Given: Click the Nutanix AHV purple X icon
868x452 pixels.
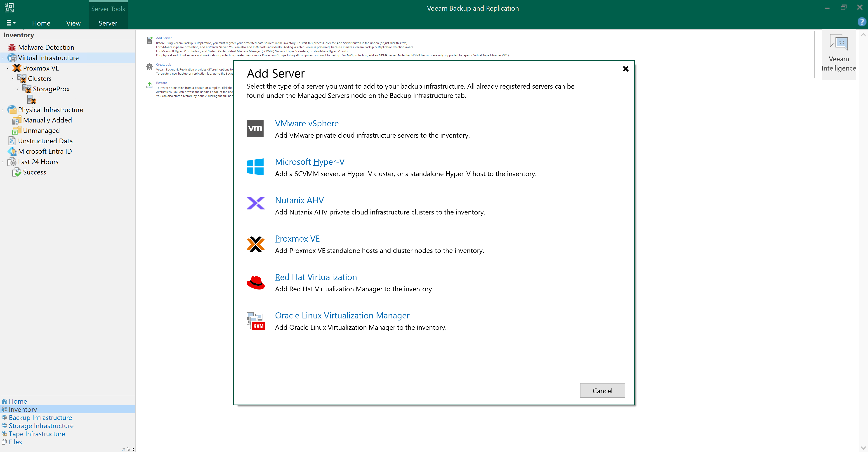Looking at the screenshot, I should point(255,203).
